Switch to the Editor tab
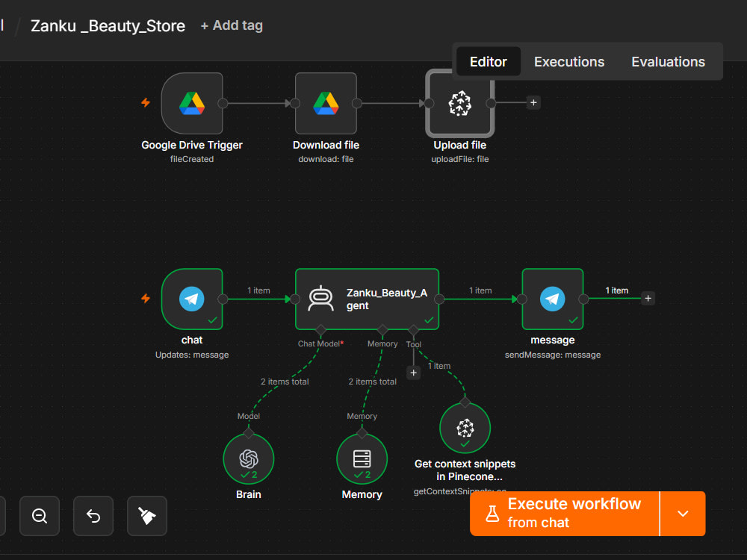747x560 pixels. pyautogui.click(x=489, y=61)
